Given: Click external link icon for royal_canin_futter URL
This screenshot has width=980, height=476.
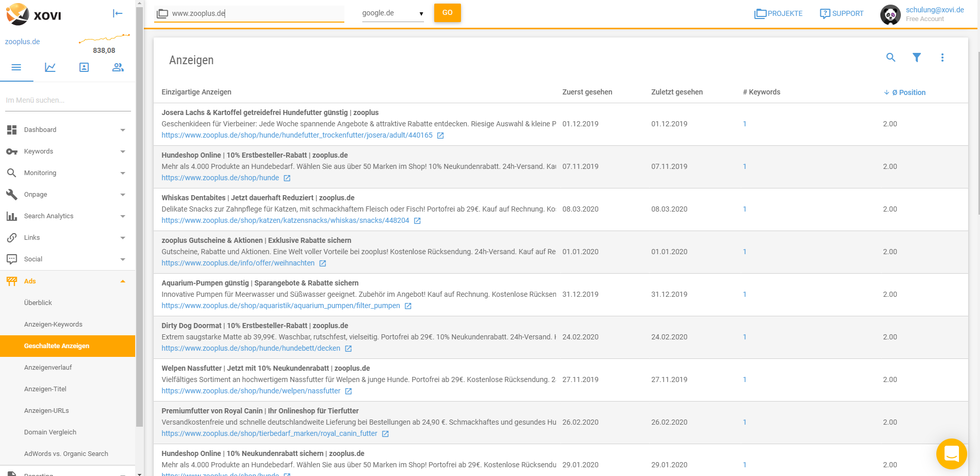Looking at the screenshot, I should point(385,434).
